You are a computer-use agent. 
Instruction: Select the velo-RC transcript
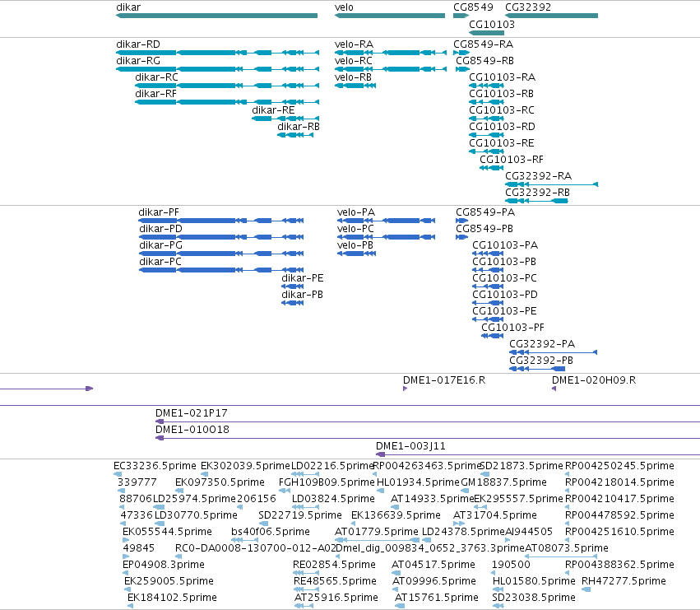pos(391,69)
